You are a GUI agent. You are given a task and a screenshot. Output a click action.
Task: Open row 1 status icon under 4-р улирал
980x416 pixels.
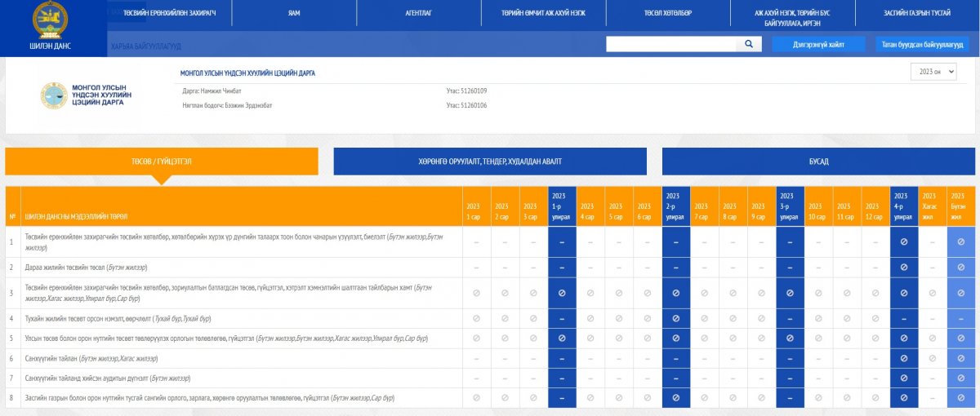(x=903, y=242)
